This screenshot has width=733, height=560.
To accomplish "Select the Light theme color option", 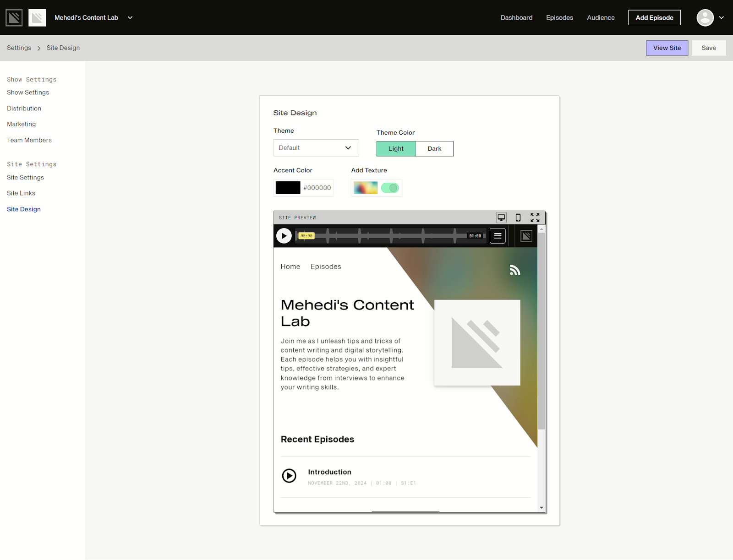I will coord(395,148).
